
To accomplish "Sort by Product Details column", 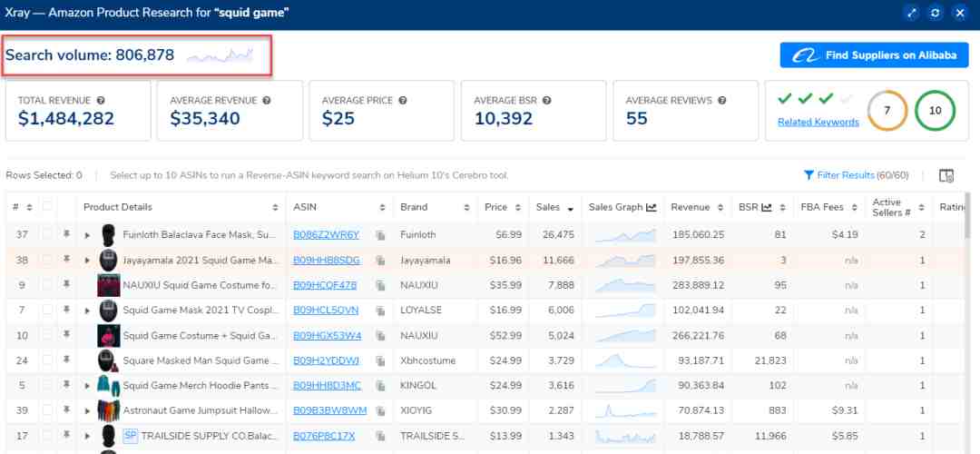I will click(276, 207).
